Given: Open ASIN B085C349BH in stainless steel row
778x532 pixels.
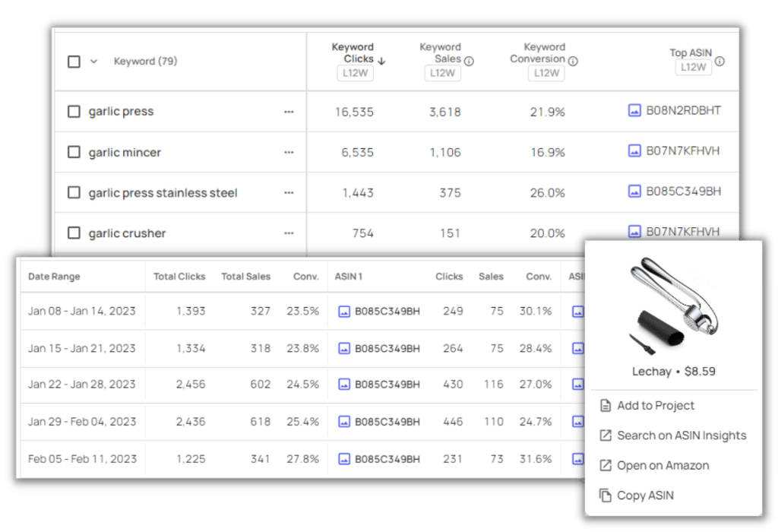Looking at the screenshot, I should click(683, 191).
